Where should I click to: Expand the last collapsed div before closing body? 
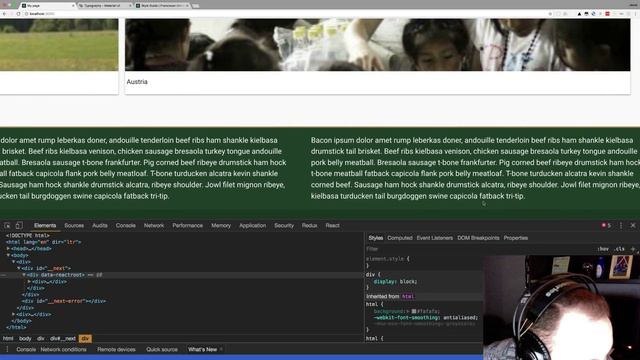tap(13, 314)
